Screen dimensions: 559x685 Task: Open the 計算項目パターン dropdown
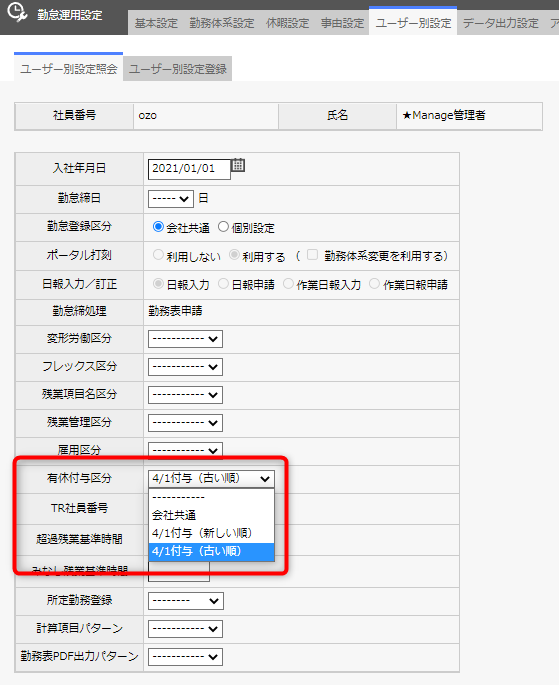(x=185, y=629)
